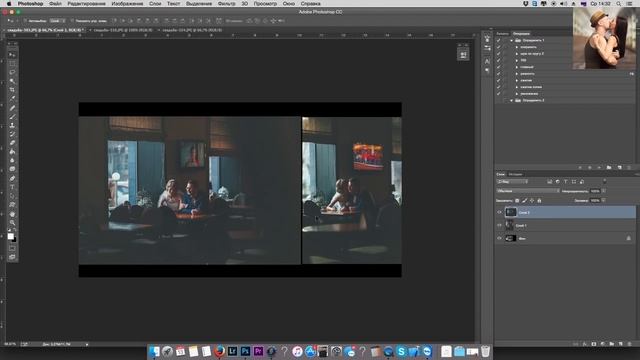Select the History Brush tool
The image size is (640, 360).
click(12, 134)
